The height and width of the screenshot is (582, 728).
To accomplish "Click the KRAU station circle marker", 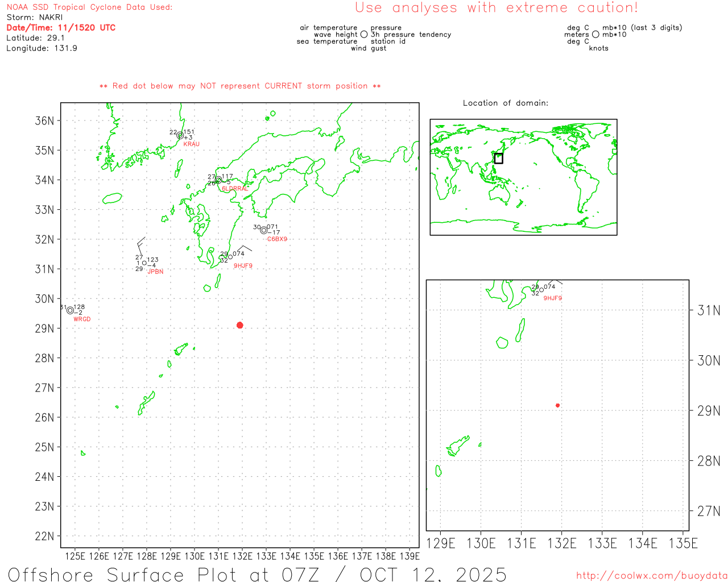I will tap(180, 135).
